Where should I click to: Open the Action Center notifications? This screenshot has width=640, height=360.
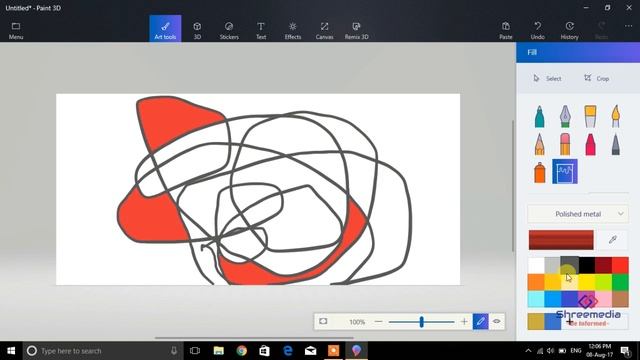click(626, 351)
